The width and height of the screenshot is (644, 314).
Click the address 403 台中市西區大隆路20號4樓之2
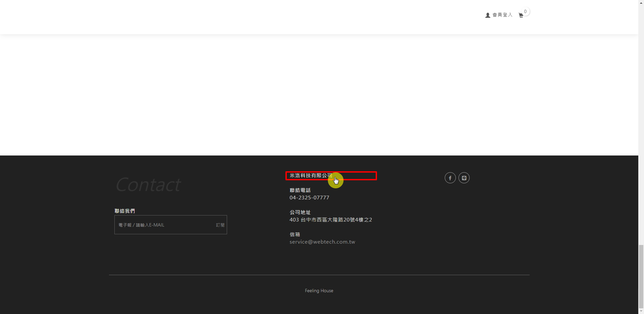pyautogui.click(x=330, y=220)
